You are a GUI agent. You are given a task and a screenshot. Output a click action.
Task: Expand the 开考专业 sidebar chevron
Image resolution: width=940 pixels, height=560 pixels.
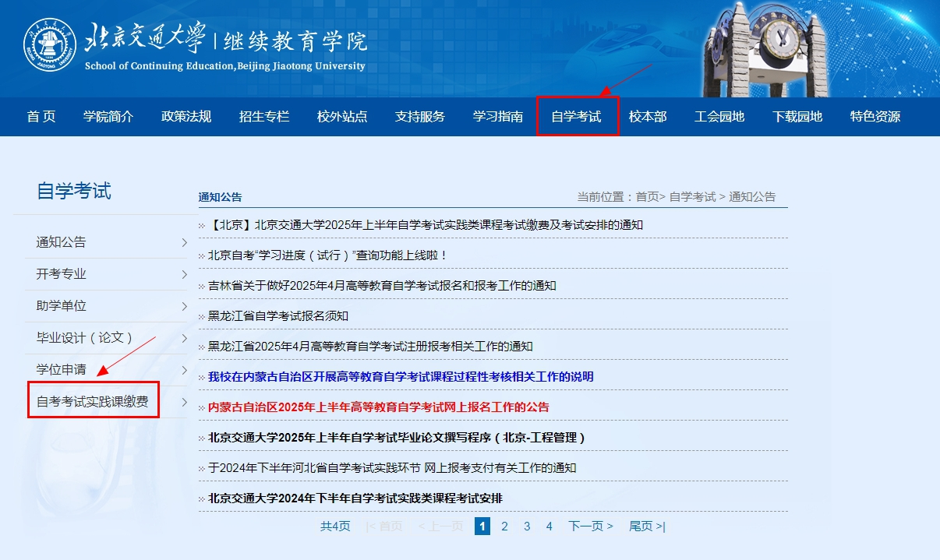tap(184, 274)
